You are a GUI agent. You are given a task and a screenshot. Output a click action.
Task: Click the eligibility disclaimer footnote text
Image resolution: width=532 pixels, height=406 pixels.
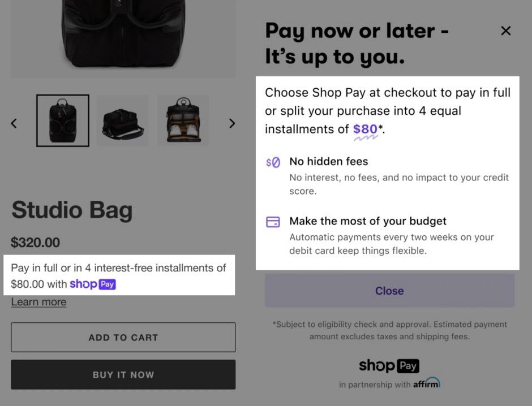(x=389, y=330)
